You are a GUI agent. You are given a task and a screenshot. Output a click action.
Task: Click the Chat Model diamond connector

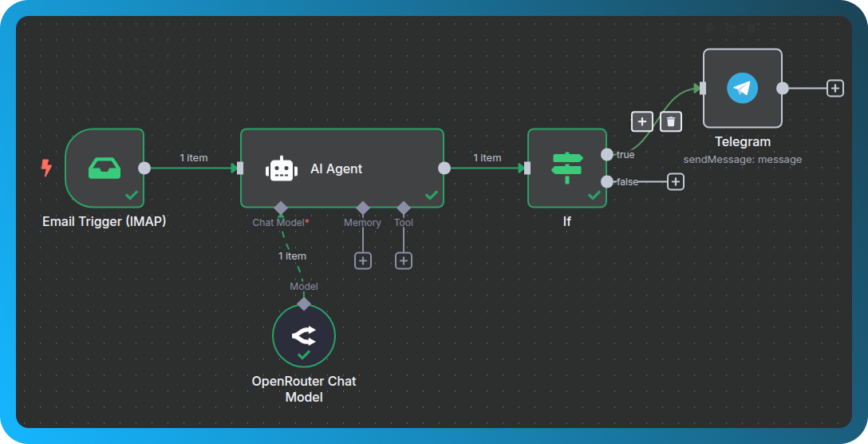click(281, 208)
